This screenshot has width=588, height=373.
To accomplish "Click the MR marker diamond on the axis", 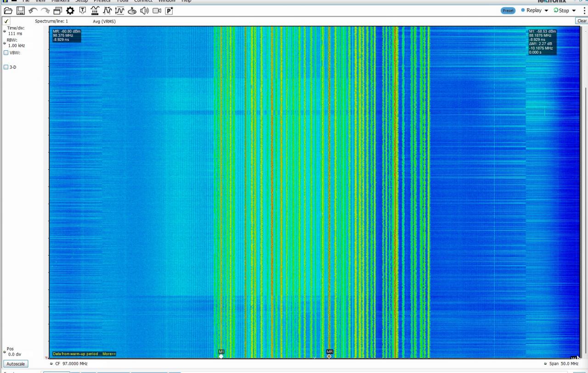I will pos(329,356).
